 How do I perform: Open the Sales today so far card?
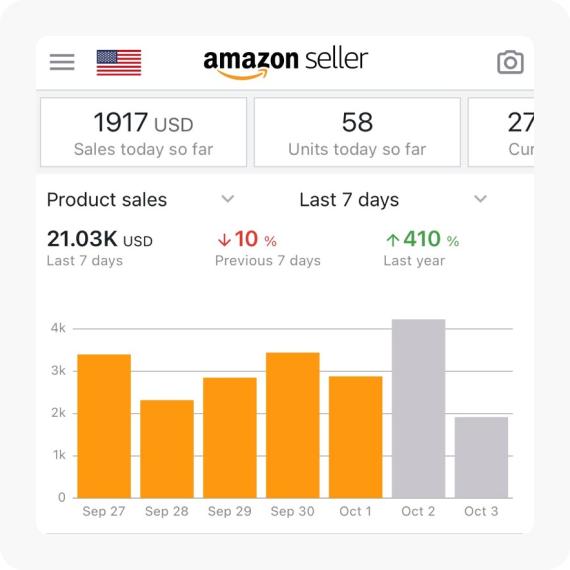coord(144,132)
